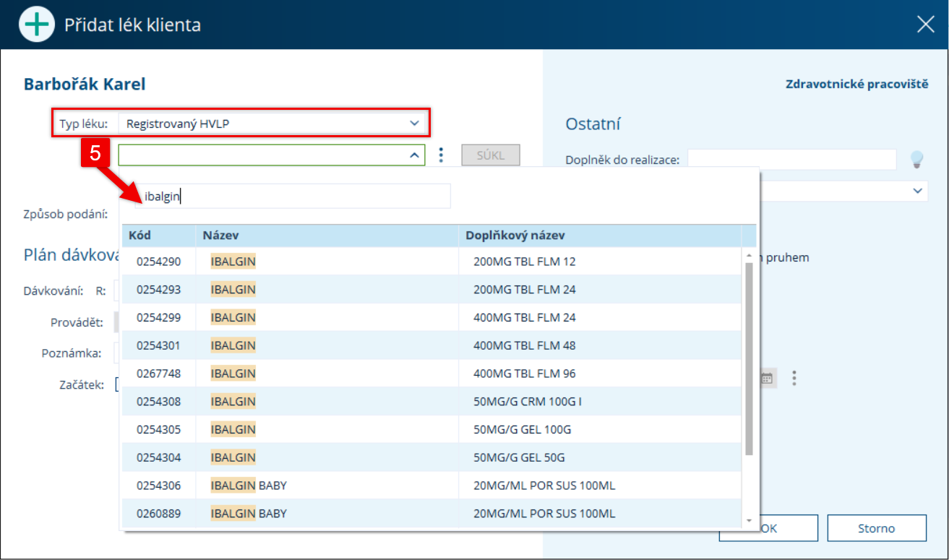The image size is (949, 560).
Task: Select IBALGIN 400MG TBL FLM 24 row
Action: pos(431,317)
